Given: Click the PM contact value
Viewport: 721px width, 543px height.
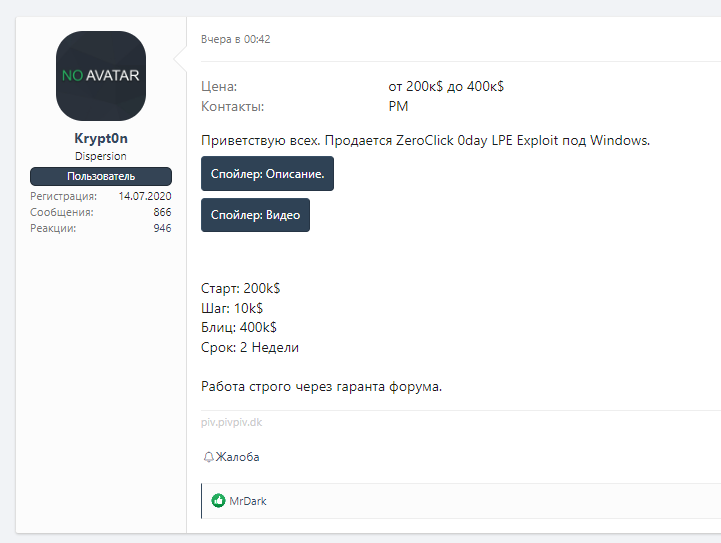Looking at the screenshot, I should click(x=398, y=106).
